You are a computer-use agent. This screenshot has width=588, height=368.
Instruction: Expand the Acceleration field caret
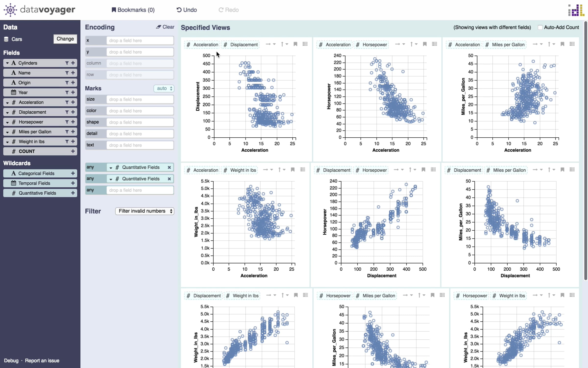[7, 103]
